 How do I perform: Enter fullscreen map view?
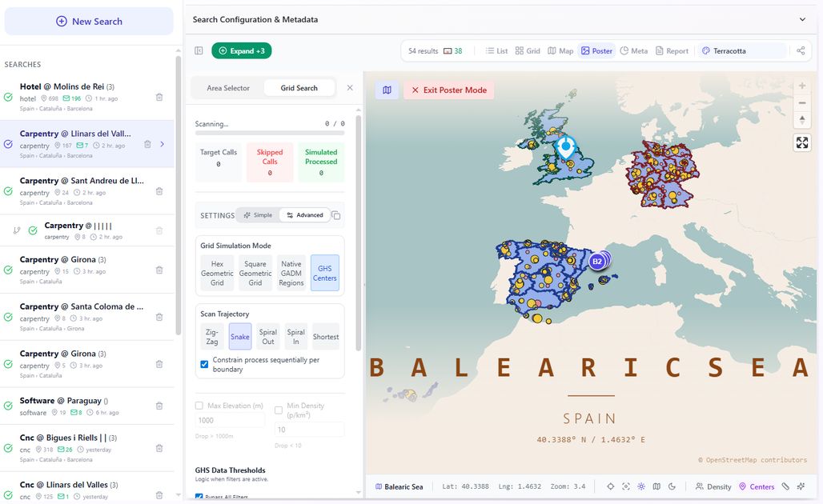coord(802,142)
